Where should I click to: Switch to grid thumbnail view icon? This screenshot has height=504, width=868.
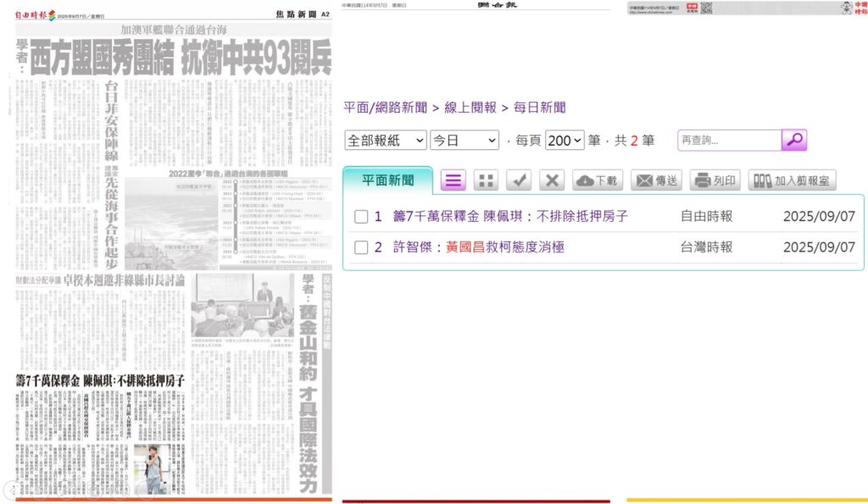(486, 180)
